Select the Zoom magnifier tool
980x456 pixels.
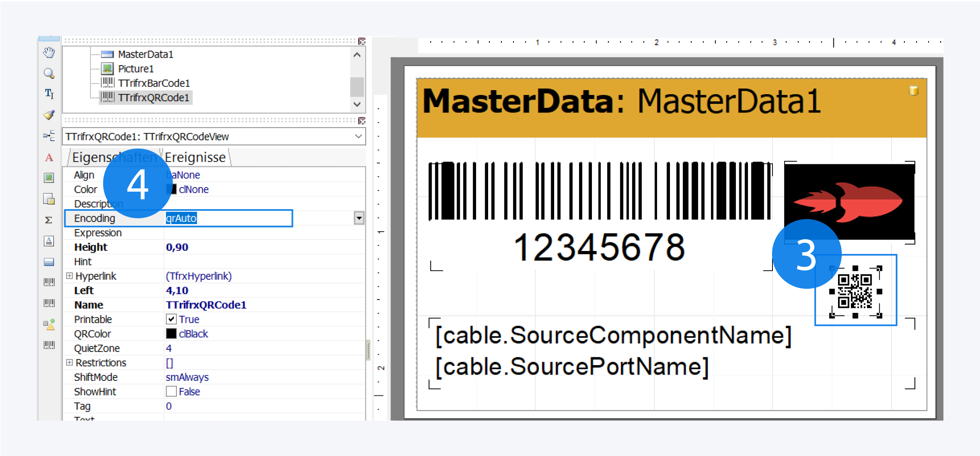49,73
